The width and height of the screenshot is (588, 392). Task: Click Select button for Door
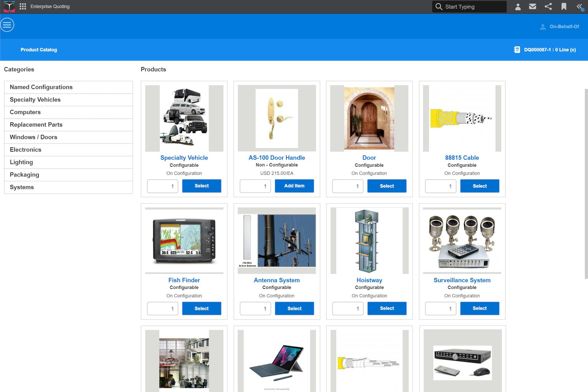[x=387, y=186]
